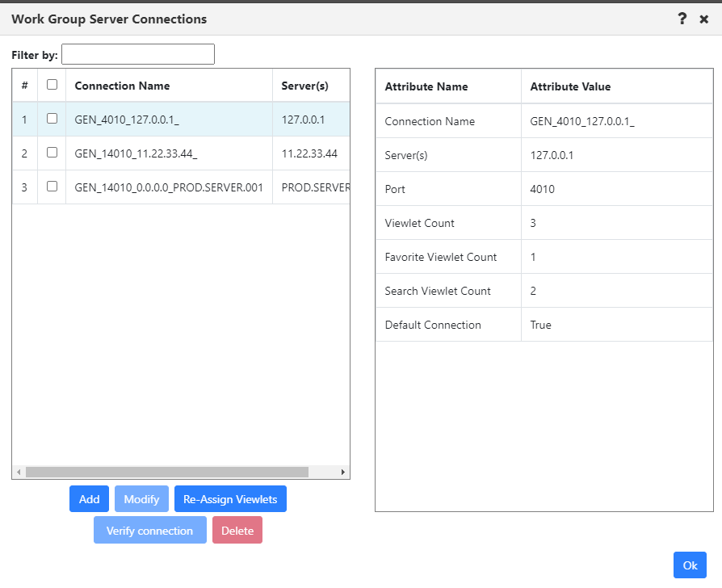Click row number 2 in the connections table
Image resolution: width=722 pixels, height=588 pixels.
click(x=24, y=153)
